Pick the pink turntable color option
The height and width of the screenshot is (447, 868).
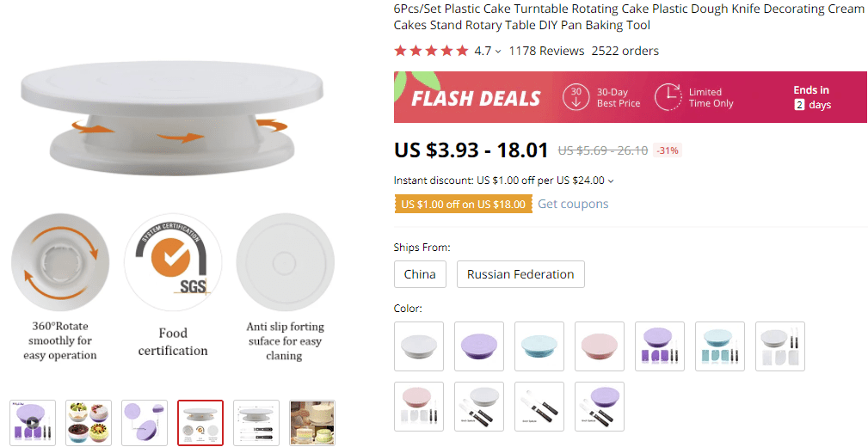tap(600, 346)
